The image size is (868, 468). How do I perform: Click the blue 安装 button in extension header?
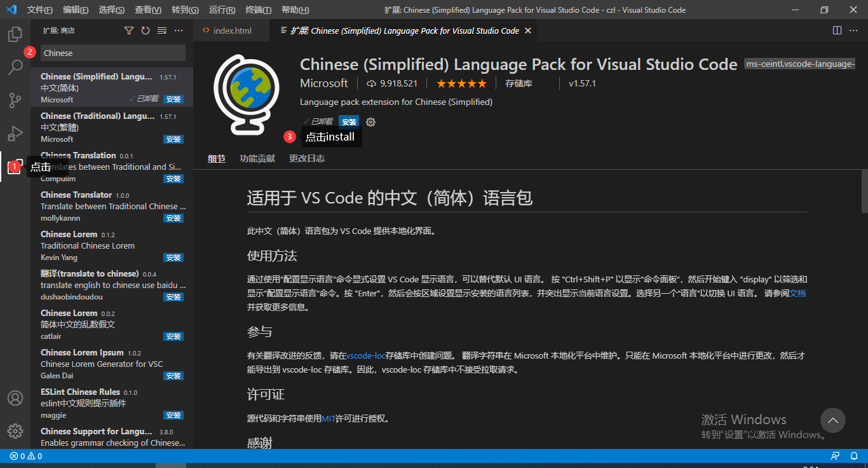348,121
